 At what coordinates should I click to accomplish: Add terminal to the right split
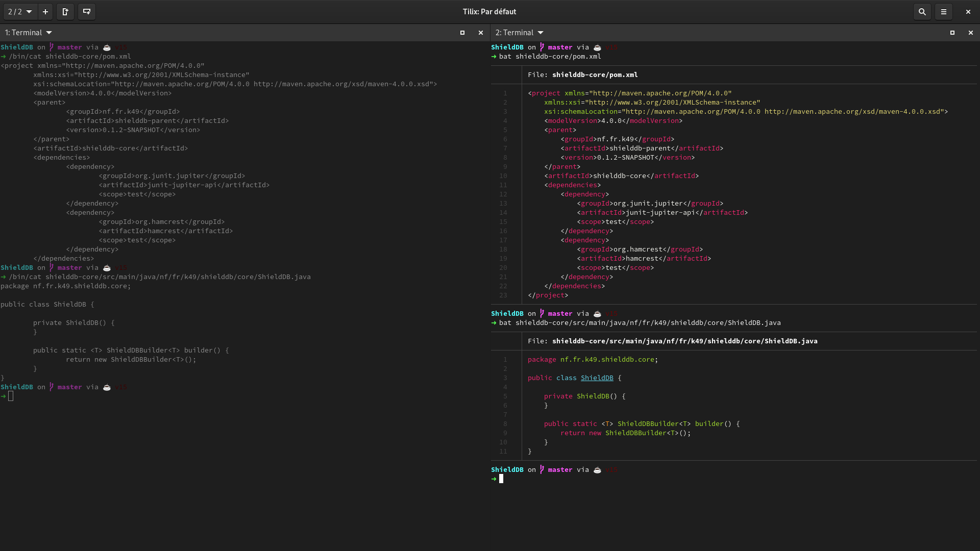tap(65, 11)
